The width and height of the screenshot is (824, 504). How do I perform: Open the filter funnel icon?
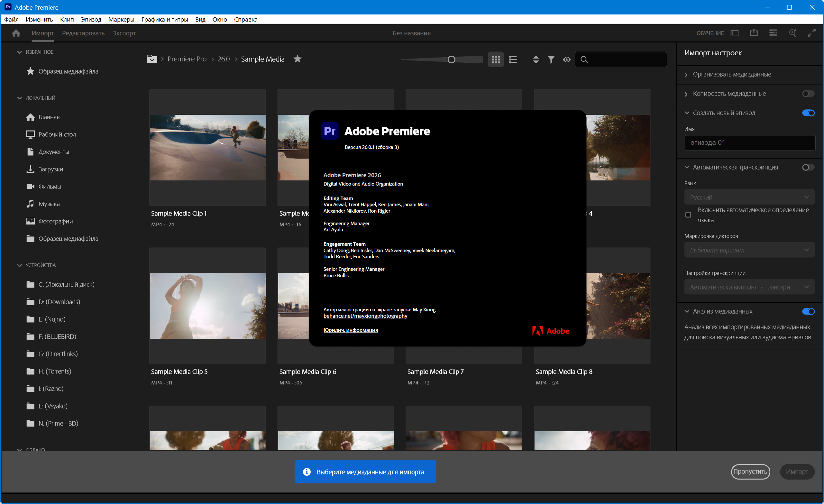551,60
